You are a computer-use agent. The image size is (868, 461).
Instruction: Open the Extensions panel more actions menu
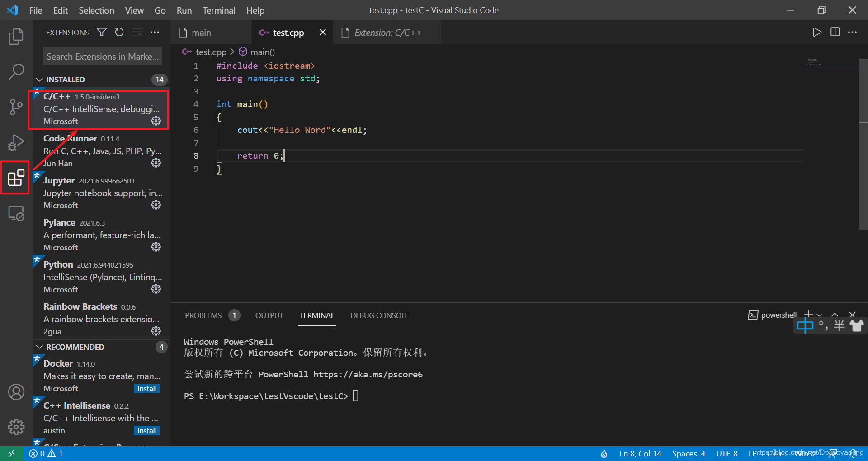click(155, 33)
